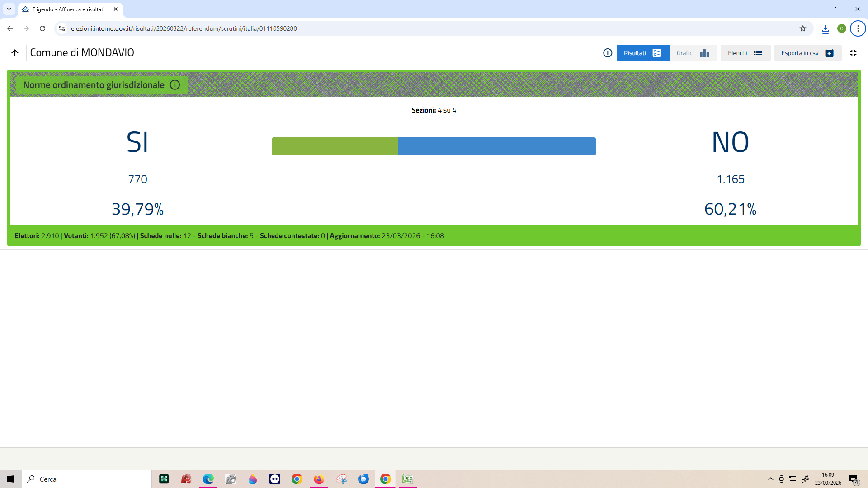Screen dimensions: 868x488
Task: Click the green SI portion of the bar
Action: (335, 146)
